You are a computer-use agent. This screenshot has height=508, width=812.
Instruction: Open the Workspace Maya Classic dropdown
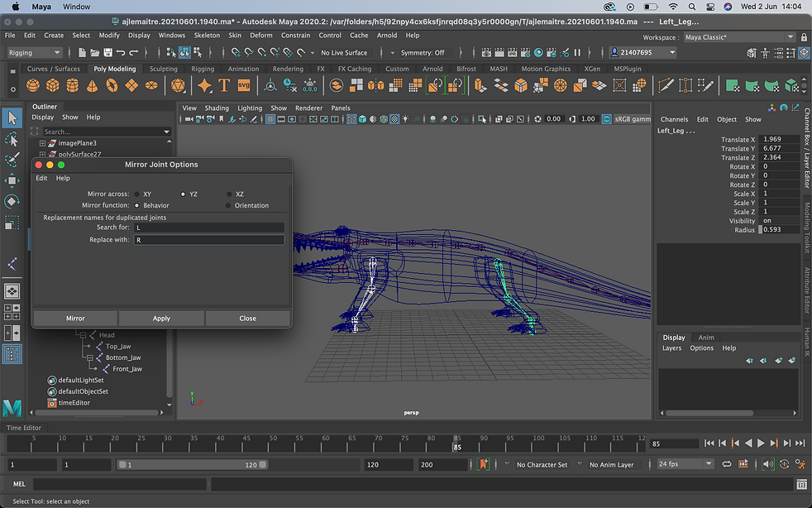pos(739,37)
